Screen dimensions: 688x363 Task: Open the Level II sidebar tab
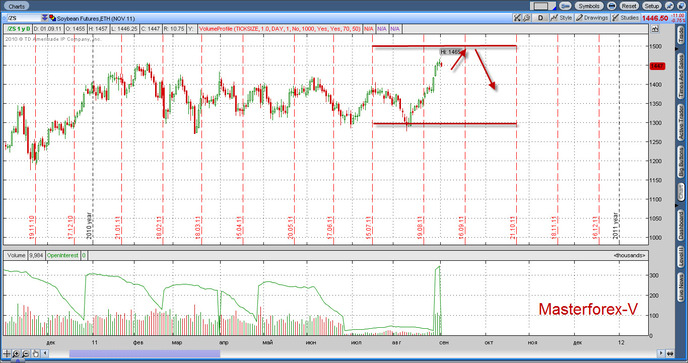(681, 256)
